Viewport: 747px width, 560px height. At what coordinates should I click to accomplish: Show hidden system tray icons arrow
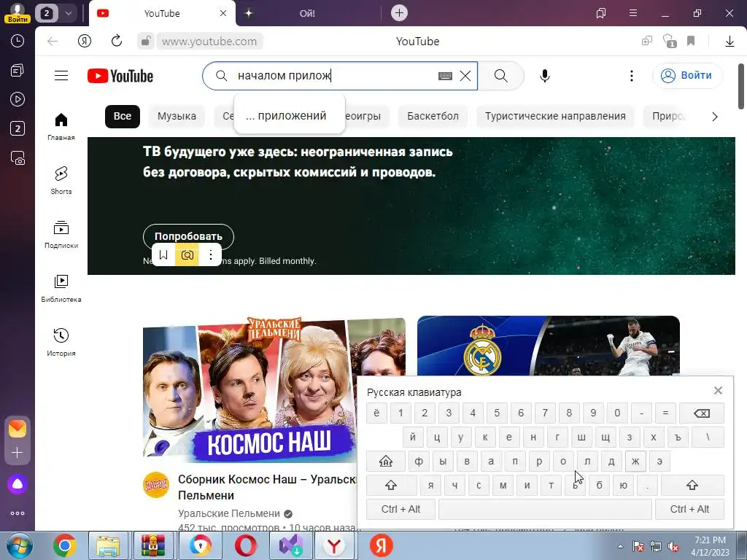click(x=620, y=547)
